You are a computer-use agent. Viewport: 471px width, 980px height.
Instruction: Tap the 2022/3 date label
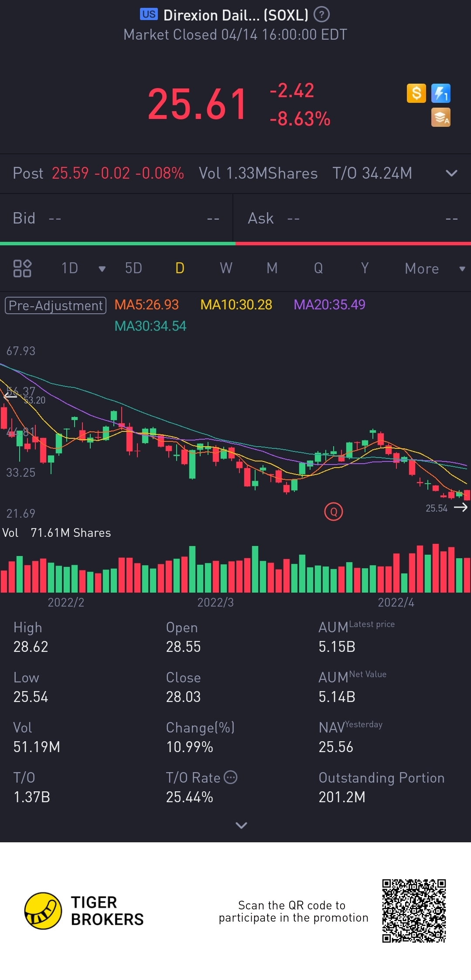coord(215,602)
